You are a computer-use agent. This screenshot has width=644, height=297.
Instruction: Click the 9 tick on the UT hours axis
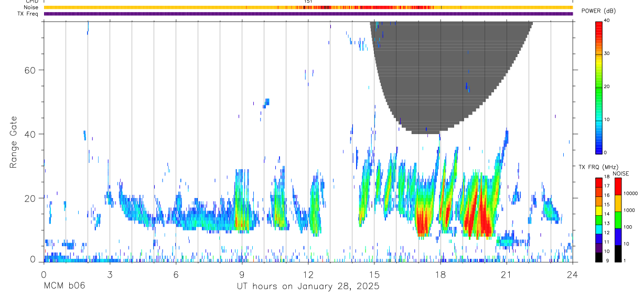pos(242,274)
